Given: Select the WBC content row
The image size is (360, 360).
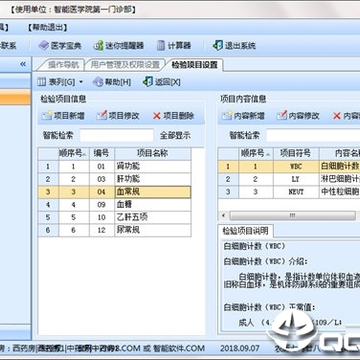Looking at the screenshot, I should pos(289,166).
